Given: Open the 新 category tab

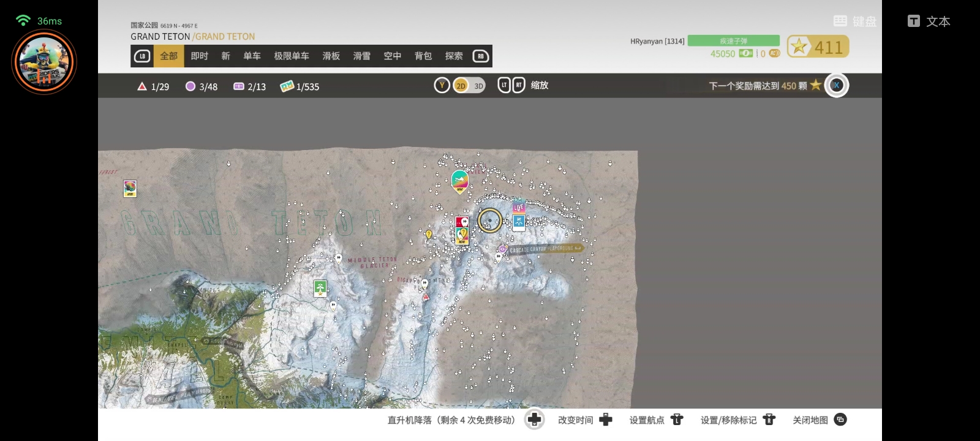Looking at the screenshot, I should (225, 56).
